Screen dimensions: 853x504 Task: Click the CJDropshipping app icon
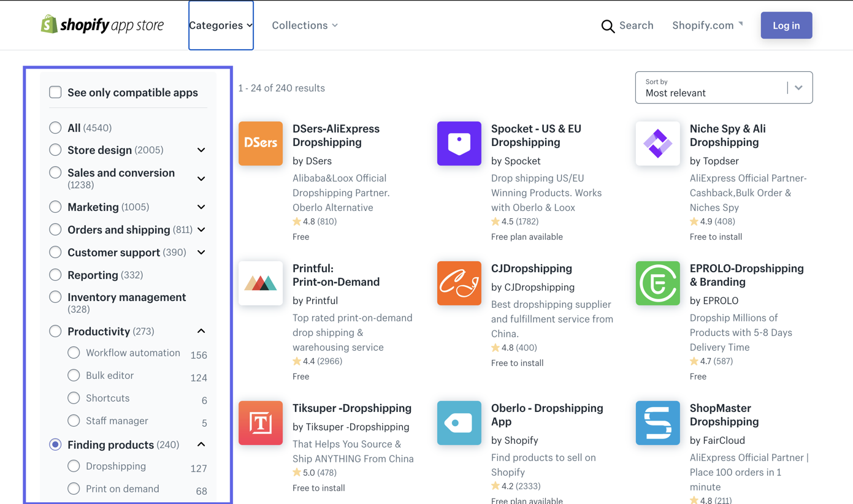(x=459, y=283)
